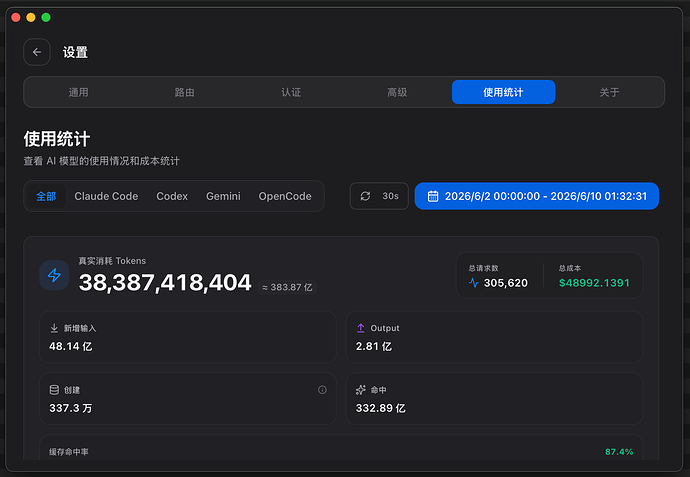The width and height of the screenshot is (690, 477).
Task: Open the info icon in 创建 card
Action: (323, 390)
